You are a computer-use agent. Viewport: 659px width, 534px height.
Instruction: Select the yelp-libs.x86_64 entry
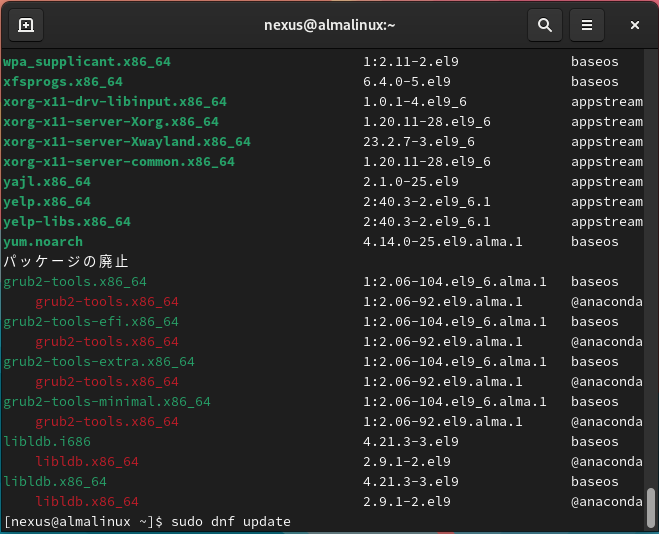coord(67,222)
